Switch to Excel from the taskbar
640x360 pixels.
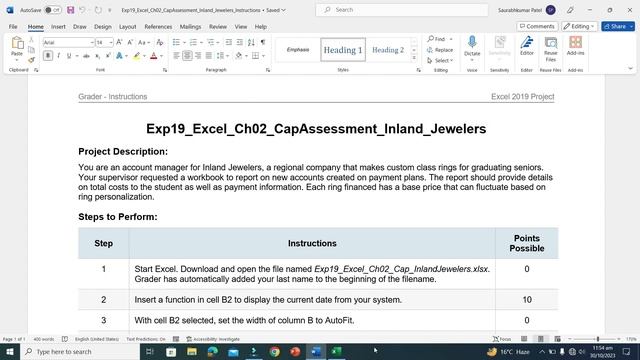pos(337,351)
